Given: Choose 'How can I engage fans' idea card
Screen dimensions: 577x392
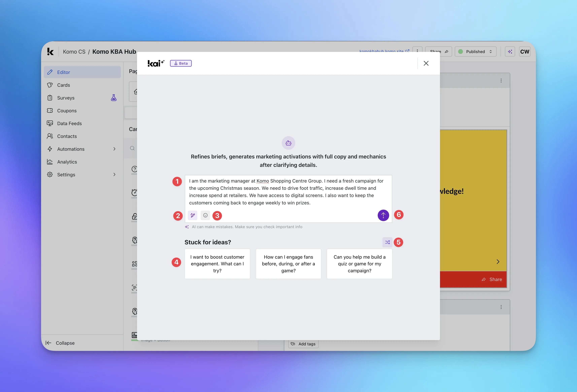Looking at the screenshot, I should pos(288,264).
